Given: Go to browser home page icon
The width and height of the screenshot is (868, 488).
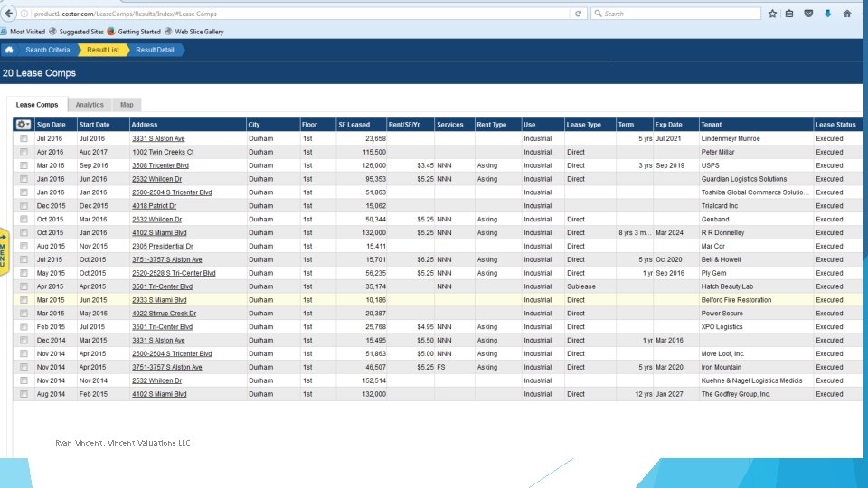Looking at the screenshot, I should [x=847, y=14].
